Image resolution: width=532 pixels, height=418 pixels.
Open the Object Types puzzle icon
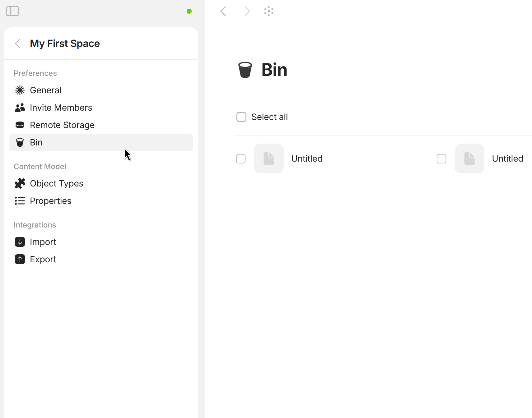pos(20,183)
